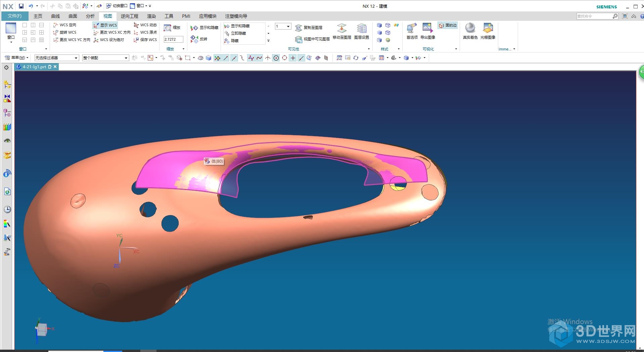Switch to the 逆向工程 ribbon tab

[130, 16]
